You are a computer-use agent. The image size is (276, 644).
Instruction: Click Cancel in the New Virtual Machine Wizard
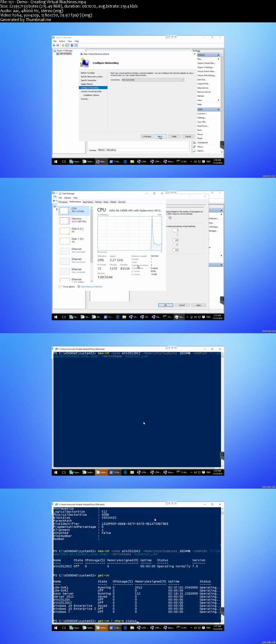[x=188, y=137]
